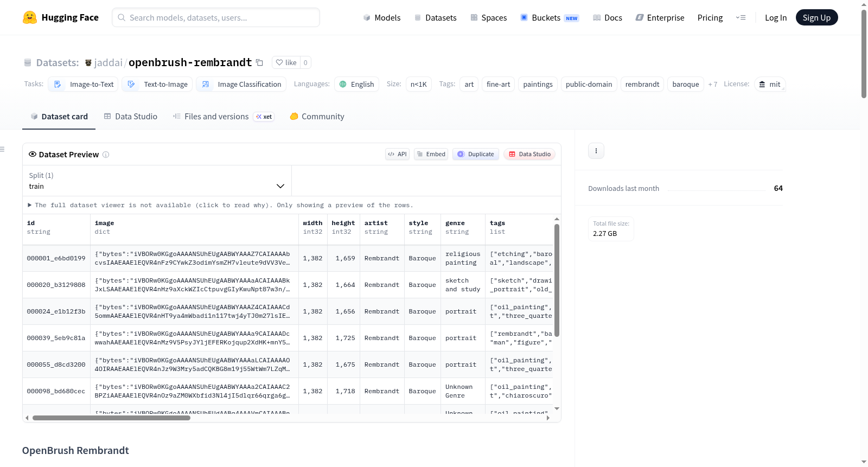Click the table scroll-down arrow
Image resolution: width=868 pixels, height=467 pixels.
(557, 409)
